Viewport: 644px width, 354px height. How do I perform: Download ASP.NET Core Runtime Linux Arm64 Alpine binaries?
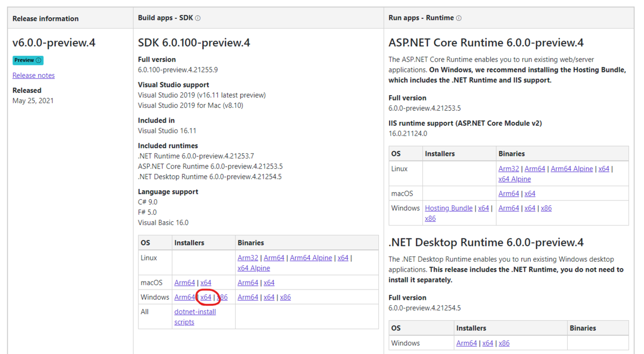click(572, 169)
